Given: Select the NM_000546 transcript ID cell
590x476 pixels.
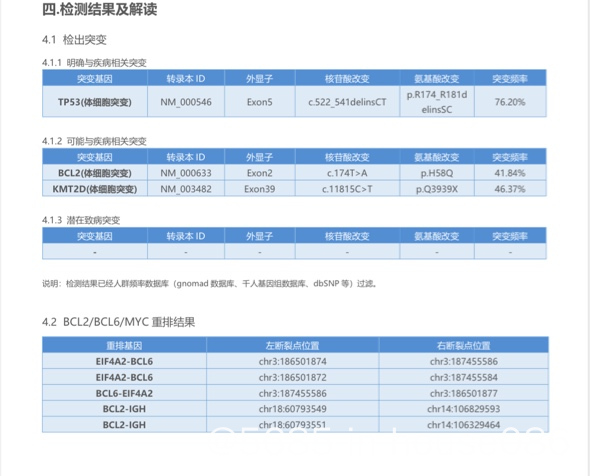Looking at the screenshot, I should click(x=186, y=102).
